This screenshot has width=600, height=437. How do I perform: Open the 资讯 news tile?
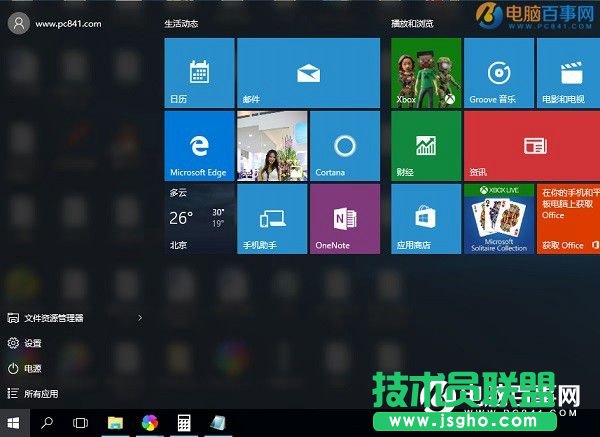[x=532, y=146]
